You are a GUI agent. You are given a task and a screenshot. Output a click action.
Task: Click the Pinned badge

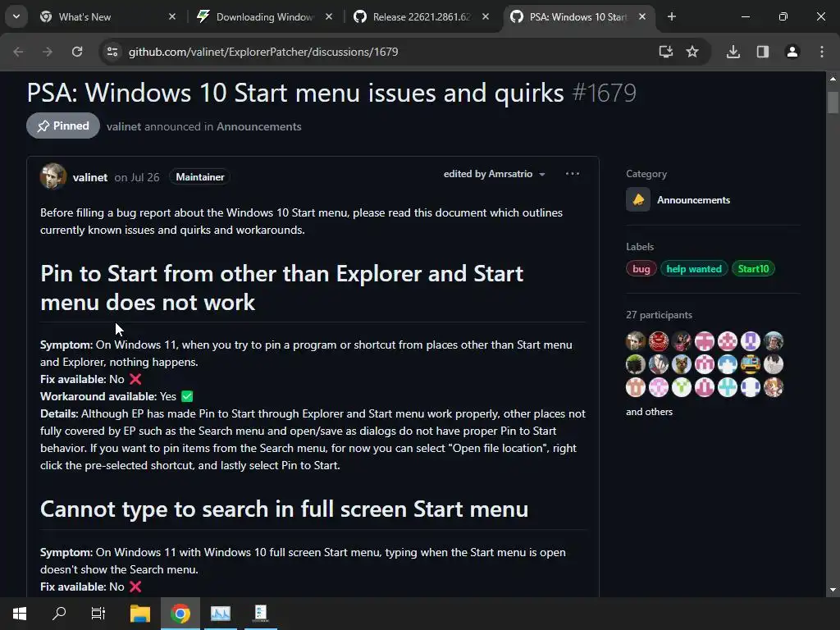[63, 126]
